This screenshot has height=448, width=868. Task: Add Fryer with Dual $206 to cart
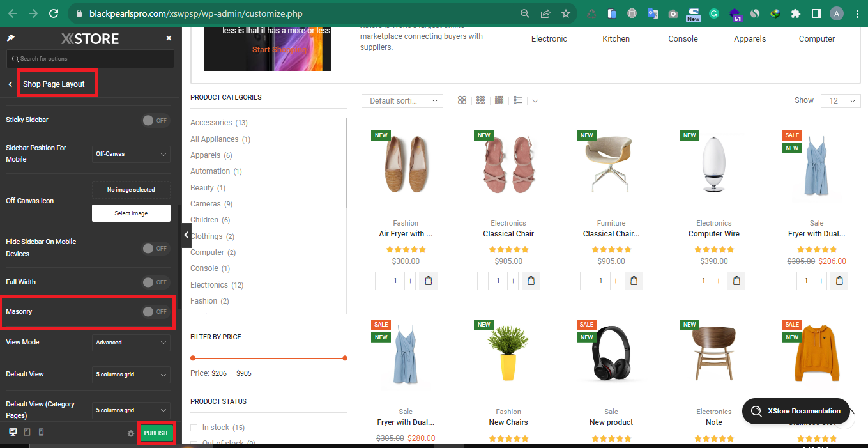point(839,281)
